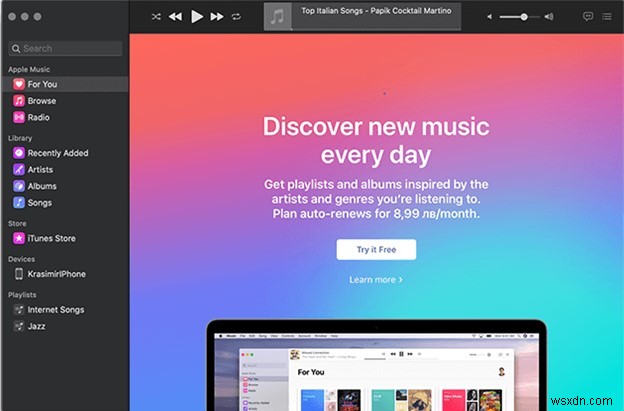Click the Discover new music headline

click(376, 140)
